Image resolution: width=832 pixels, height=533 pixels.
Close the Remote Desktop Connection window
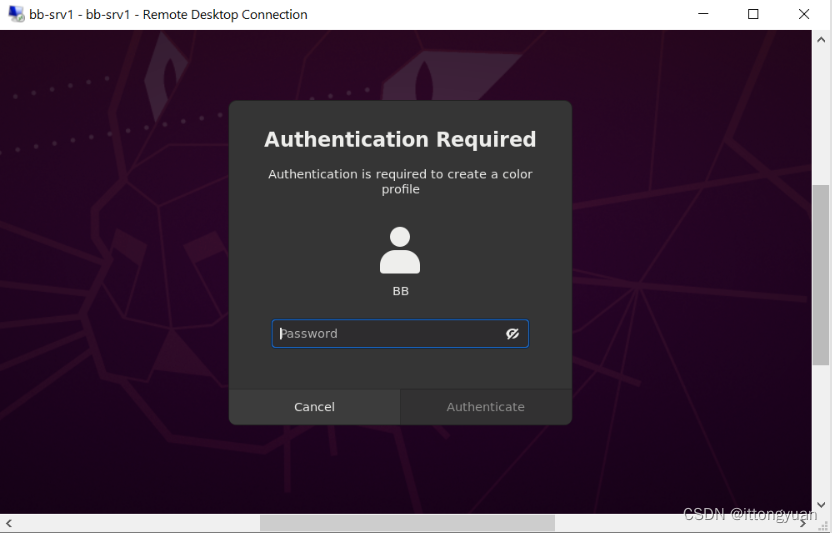click(x=804, y=14)
